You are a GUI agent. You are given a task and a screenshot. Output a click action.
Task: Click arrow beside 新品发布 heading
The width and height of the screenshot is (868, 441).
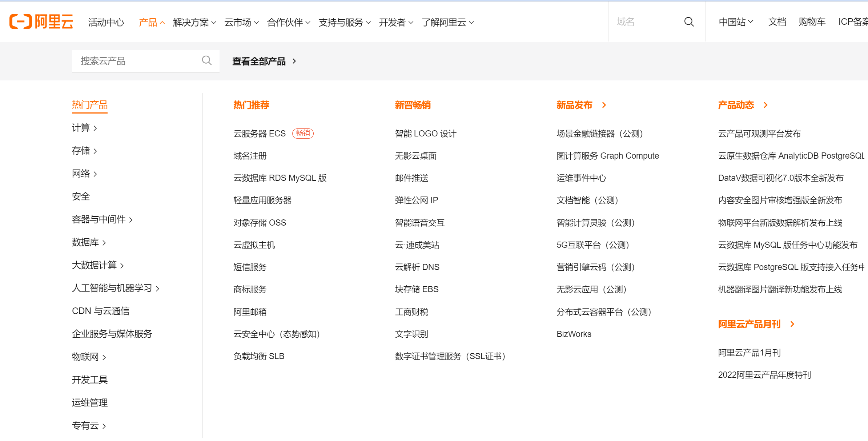[604, 105]
